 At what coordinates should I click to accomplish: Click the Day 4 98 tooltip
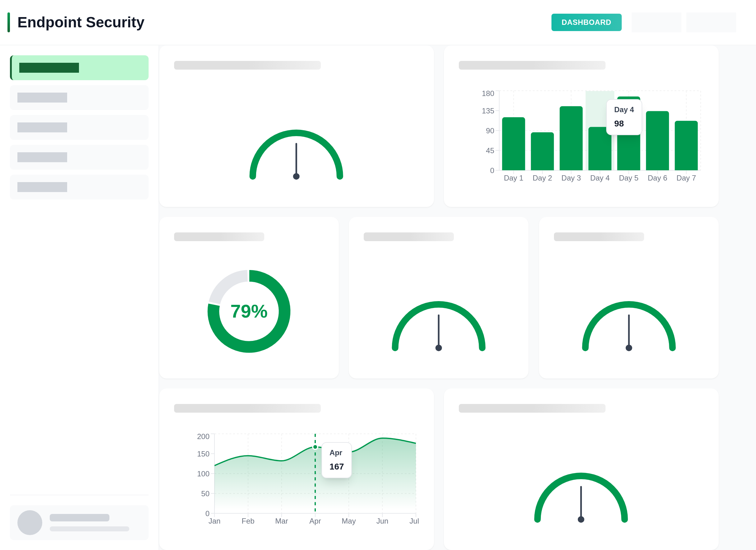coord(624,117)
